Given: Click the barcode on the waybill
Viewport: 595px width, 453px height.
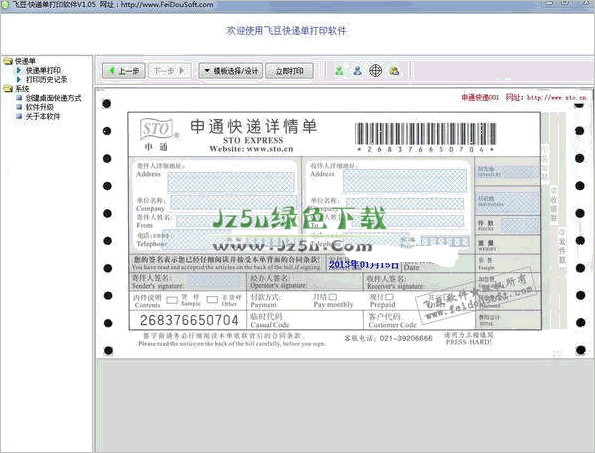Looking at the screenshot, I should pyautogui.click(x=425, y=133).
